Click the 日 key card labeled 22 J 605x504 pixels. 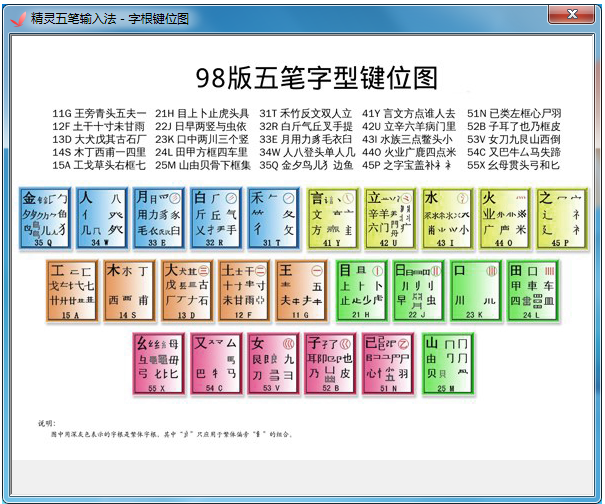[x=419, y=291]
